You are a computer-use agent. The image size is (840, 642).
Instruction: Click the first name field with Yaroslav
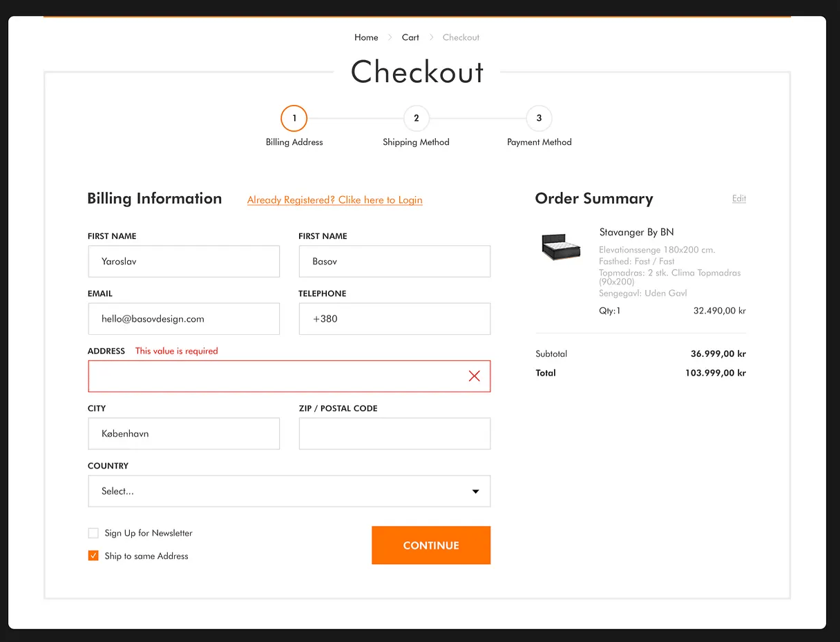pos(184,262)
